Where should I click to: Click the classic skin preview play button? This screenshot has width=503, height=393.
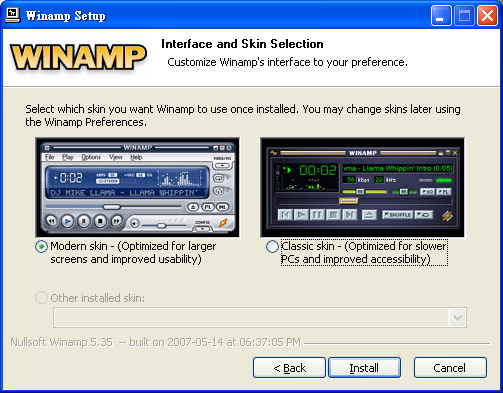[x=301, y=215]
